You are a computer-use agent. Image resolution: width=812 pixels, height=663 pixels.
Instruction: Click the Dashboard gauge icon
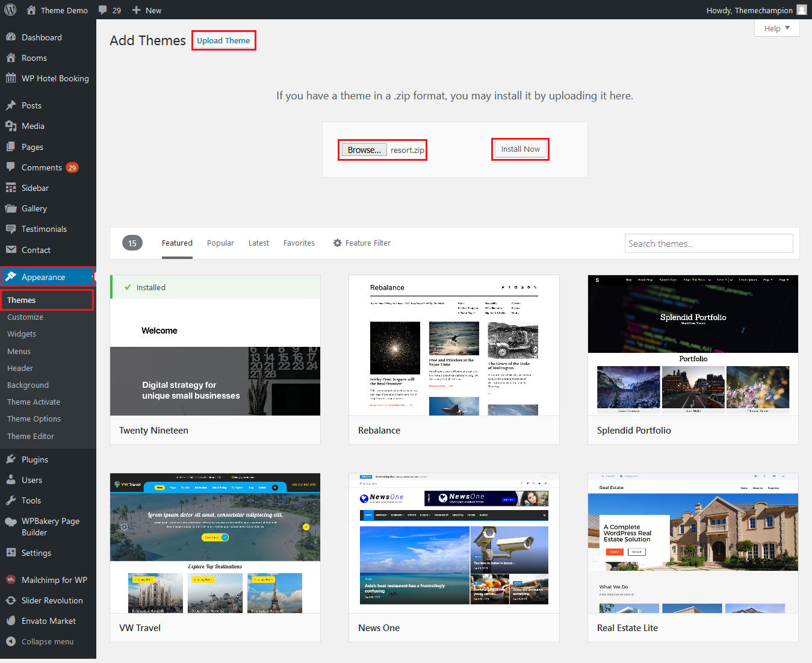coord(11,37)
